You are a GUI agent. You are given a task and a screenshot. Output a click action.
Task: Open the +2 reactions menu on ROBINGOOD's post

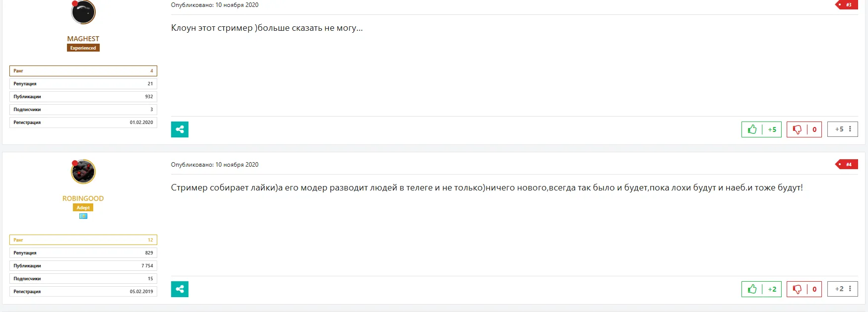[x=843, y=289]
